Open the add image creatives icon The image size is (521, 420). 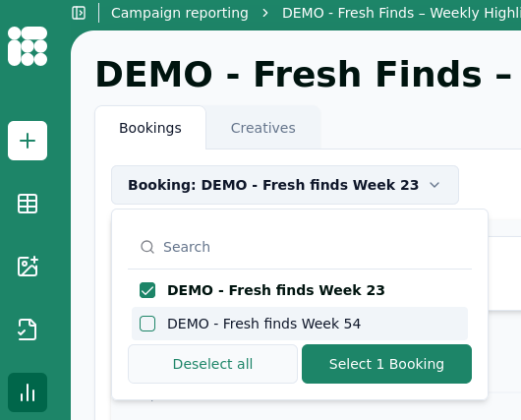[28, 267]
